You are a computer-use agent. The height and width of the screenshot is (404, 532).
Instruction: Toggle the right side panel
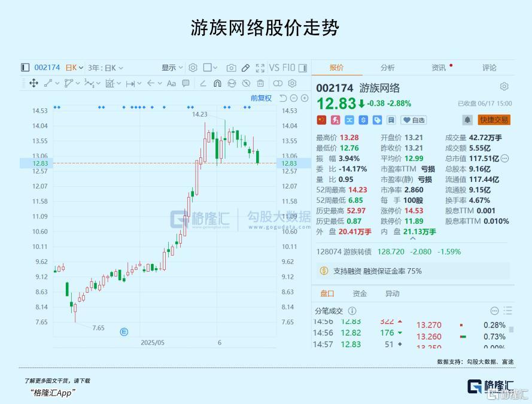303,68
